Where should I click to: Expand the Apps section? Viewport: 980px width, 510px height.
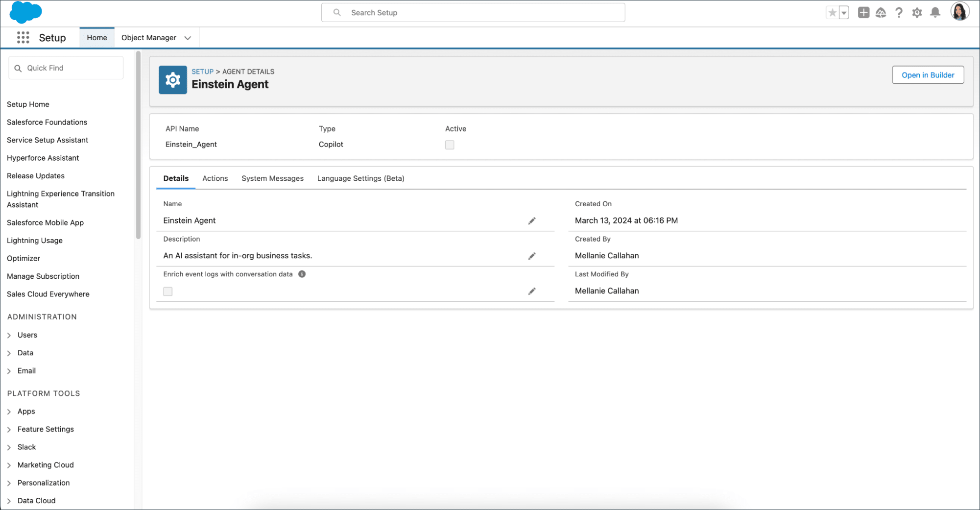(x=9, y=412)
